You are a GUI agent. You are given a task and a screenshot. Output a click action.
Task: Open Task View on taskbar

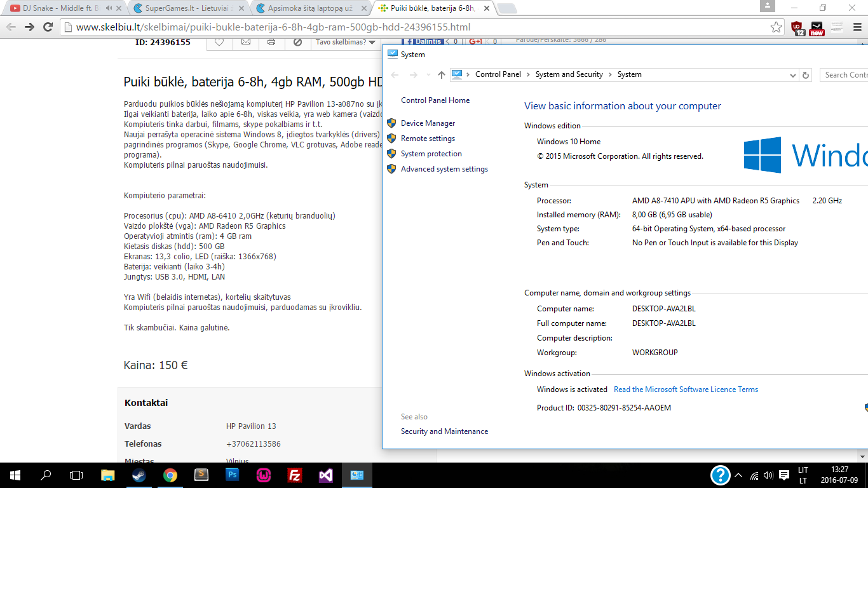pyautogui.click(x=76, y=475)
